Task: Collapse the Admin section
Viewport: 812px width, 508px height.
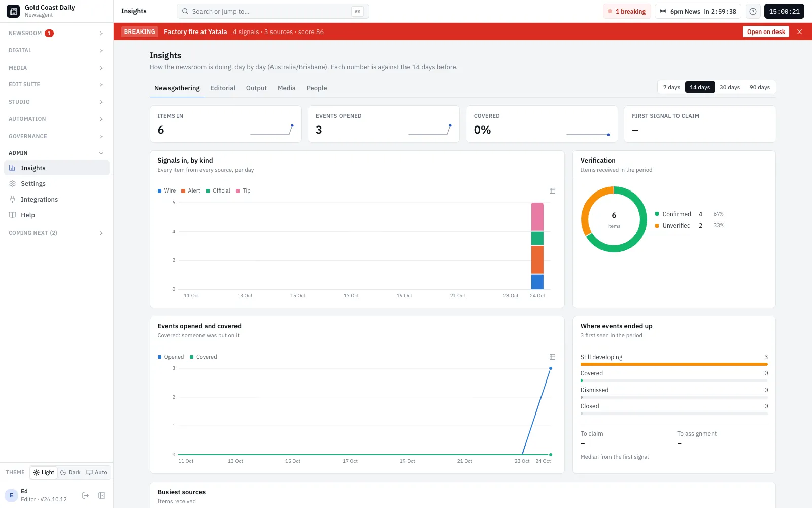Action: (56, 153)
